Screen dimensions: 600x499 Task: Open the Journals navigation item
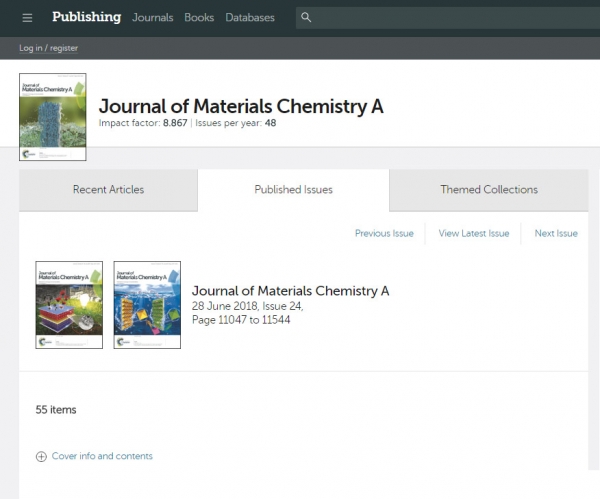click(153, 18)
